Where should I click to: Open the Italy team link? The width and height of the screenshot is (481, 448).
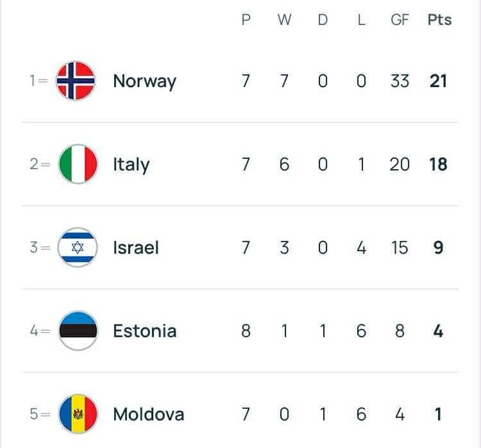pyautogui.click(x=131, y=165)
